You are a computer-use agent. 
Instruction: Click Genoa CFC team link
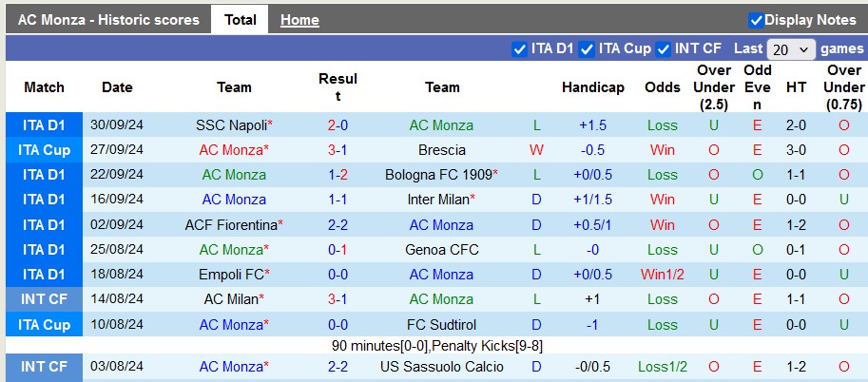(442, 250)
